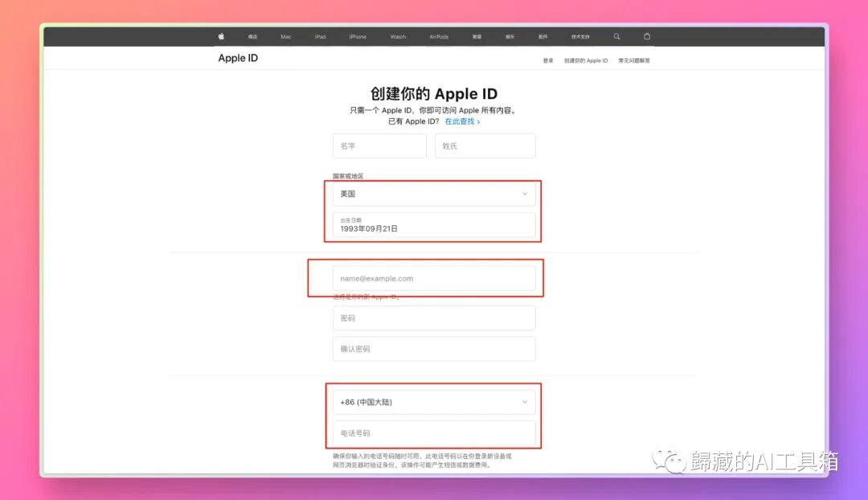Open the 常见问题解答 link
868x500 pixels.
pyautogui.click(x=634, y=60)
